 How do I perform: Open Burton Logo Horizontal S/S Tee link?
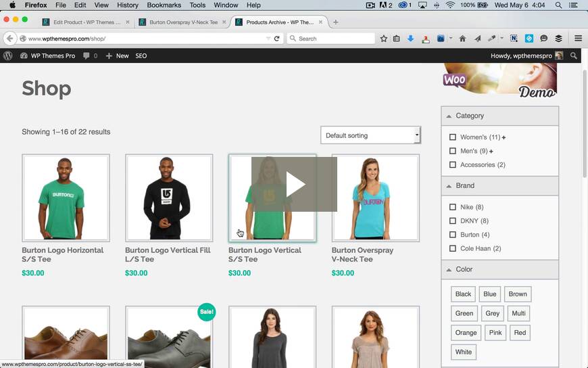(63, 254)
